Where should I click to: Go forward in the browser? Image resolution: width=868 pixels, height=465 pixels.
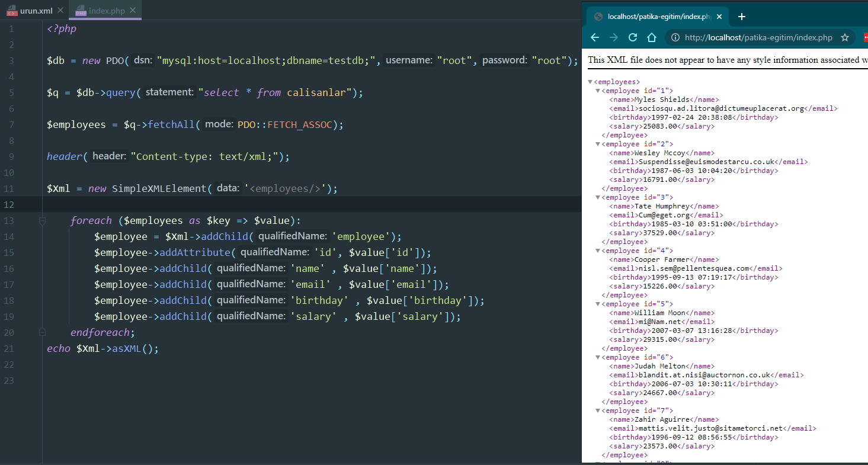614,37
